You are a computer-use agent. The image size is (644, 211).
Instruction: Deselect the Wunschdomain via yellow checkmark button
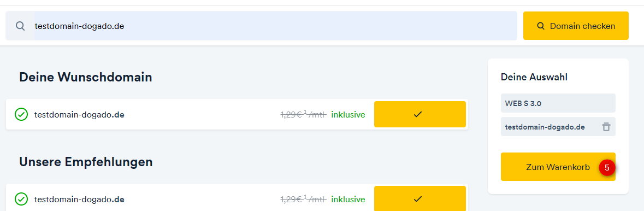420,114
